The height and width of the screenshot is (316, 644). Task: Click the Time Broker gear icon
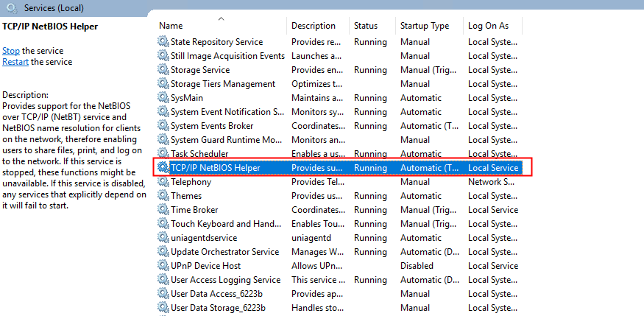[x=163, y=210]
